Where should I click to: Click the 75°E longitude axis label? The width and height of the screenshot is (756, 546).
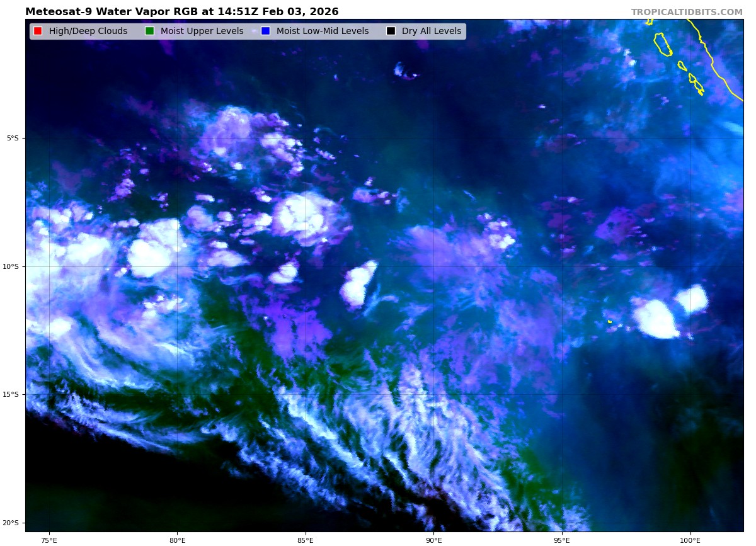(49, 540)
